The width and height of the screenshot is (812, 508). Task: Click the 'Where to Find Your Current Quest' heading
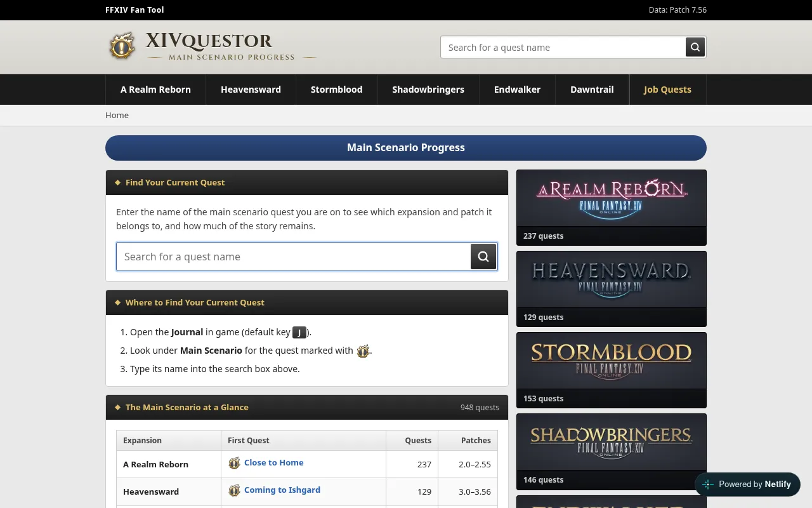195,302
